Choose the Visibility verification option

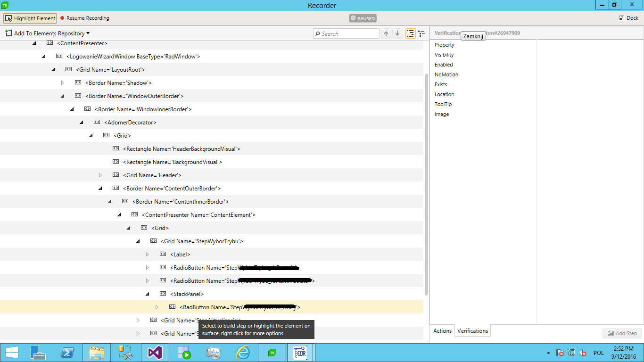444,55
